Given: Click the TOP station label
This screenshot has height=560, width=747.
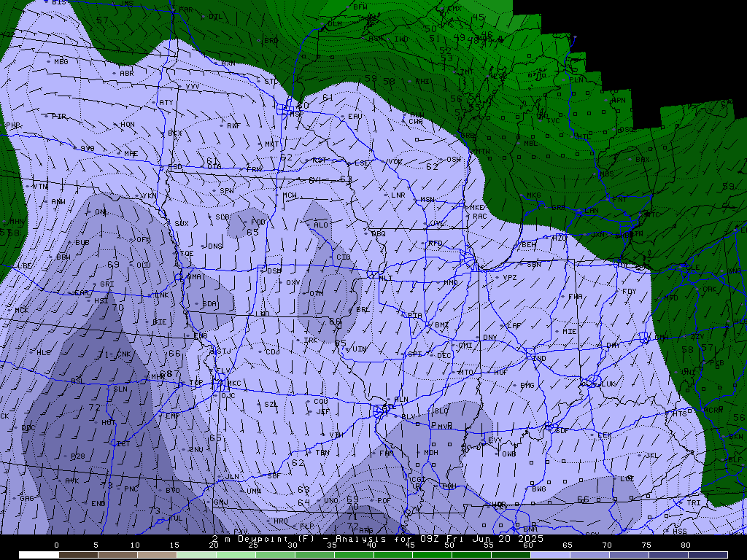Looking at the screenshot, I should [x=196, y=383].
